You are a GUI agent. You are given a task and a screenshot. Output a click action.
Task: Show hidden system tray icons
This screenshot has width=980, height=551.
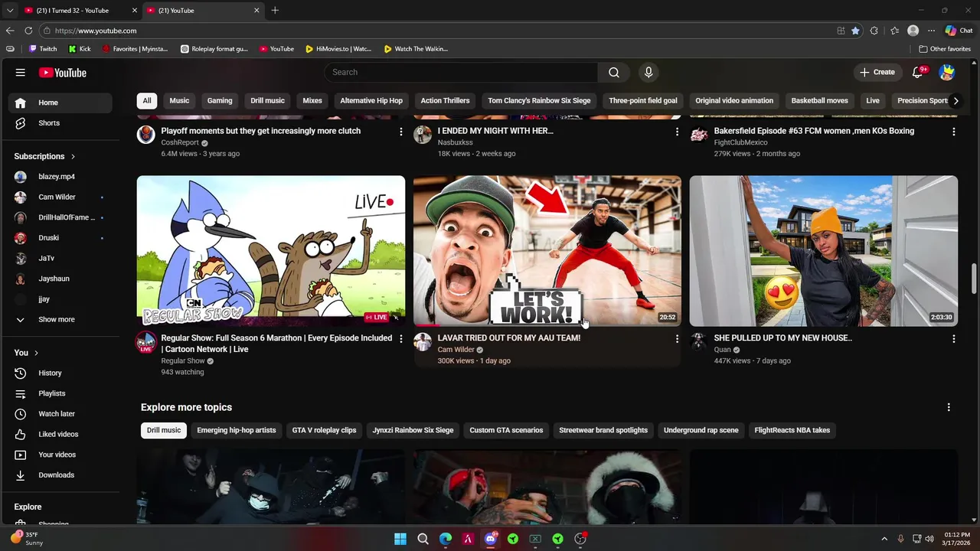[884, 539]
